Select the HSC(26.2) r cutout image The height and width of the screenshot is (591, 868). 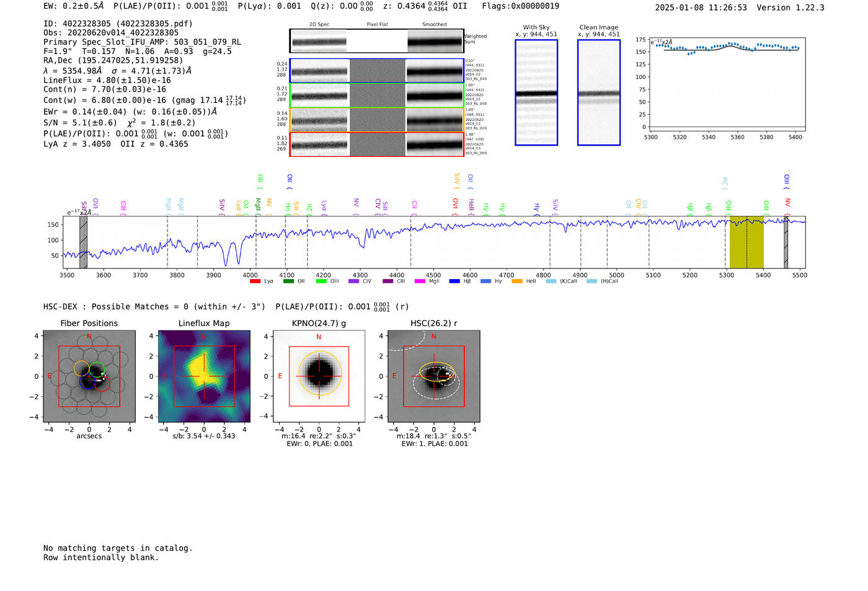[x=433, y=376]
